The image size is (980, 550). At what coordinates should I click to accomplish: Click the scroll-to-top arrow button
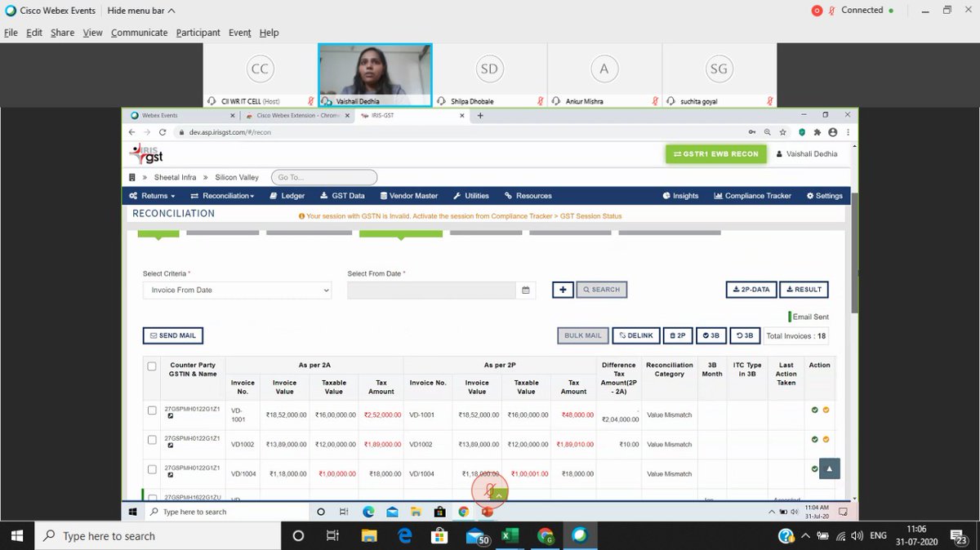(829, 468)
